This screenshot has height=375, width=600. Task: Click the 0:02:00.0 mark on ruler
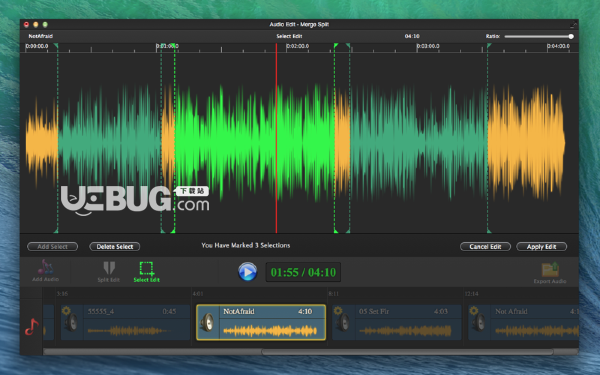pyautogui.click(x=298, y=46)
